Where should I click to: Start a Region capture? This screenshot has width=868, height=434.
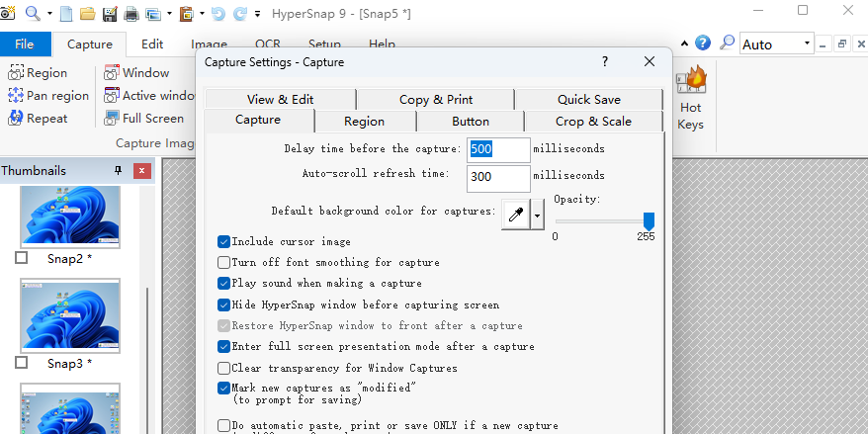[38, 73]
